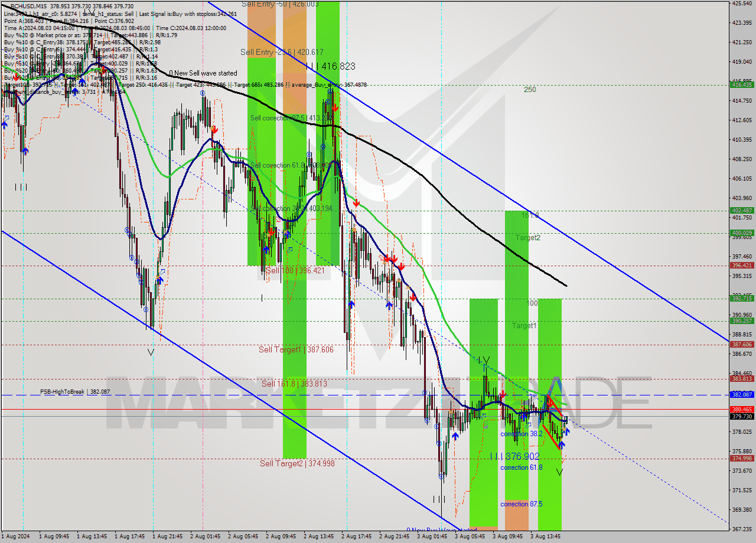Select the 'FSB-HighToBreak | 382.087' label
The height and width of the screenshot is (543, 756).
click(75, 391)
